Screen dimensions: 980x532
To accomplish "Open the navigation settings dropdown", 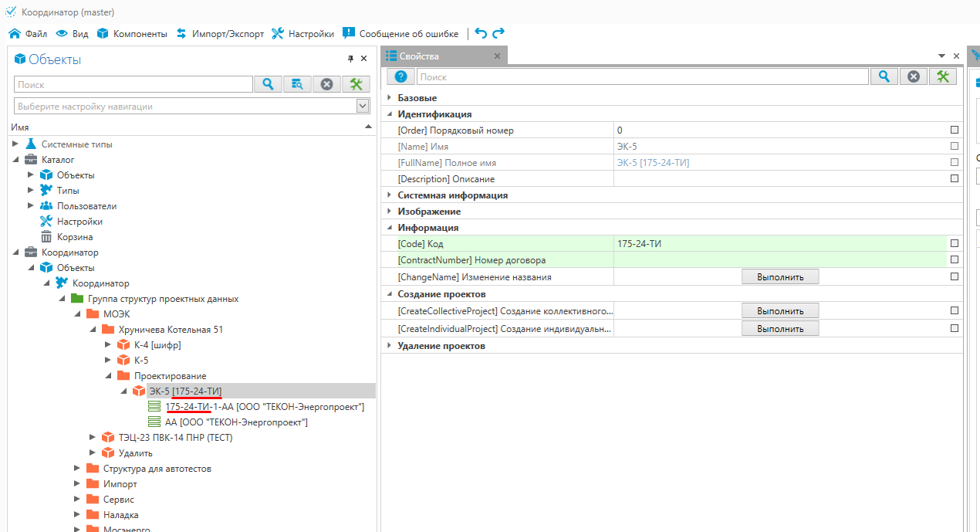I will coord(363,107).
